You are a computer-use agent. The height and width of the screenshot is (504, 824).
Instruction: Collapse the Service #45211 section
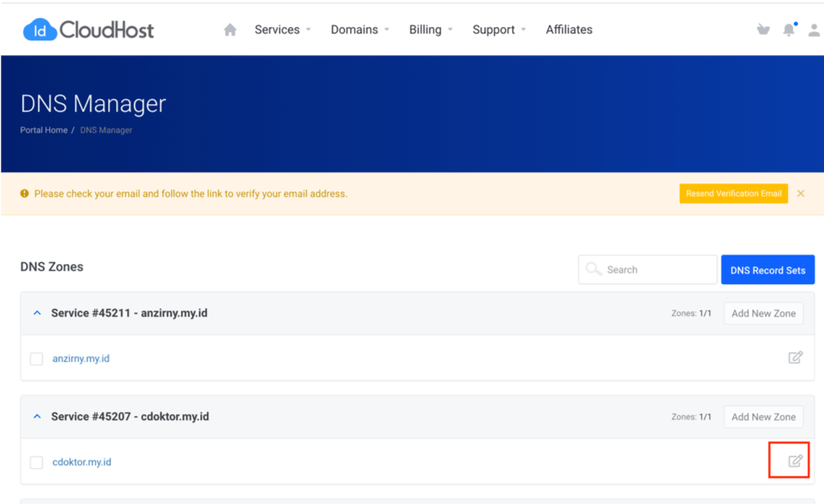click(37, 313)
